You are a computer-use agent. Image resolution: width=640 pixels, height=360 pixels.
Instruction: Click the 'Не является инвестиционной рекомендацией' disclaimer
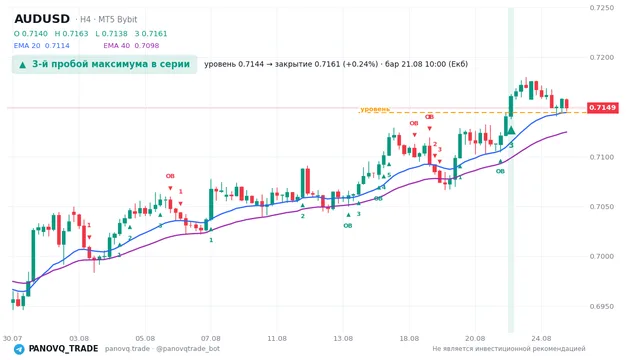tap(509, 349)
